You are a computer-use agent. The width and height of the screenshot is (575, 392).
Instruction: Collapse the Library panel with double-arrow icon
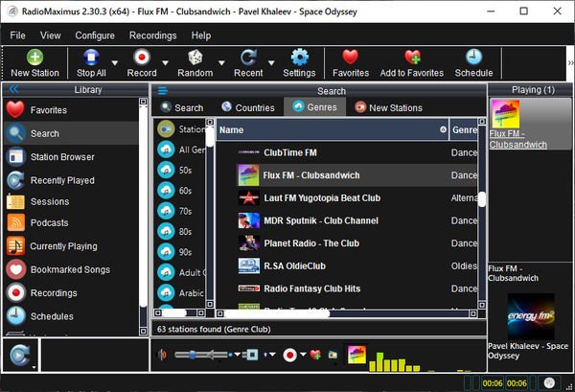coord(14,89)
